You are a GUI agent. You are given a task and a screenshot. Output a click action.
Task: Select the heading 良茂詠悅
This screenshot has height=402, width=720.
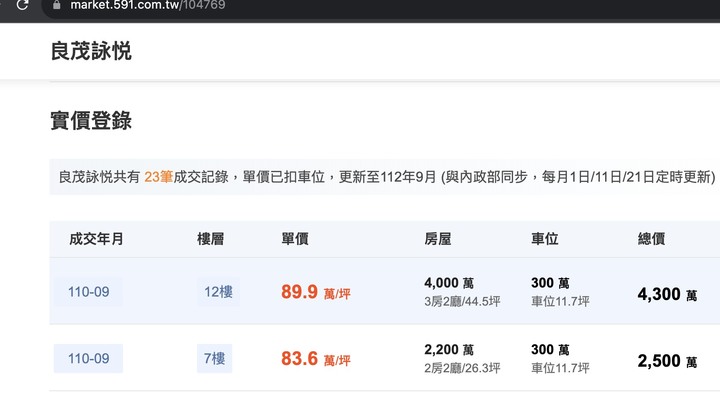pos(91,51)
